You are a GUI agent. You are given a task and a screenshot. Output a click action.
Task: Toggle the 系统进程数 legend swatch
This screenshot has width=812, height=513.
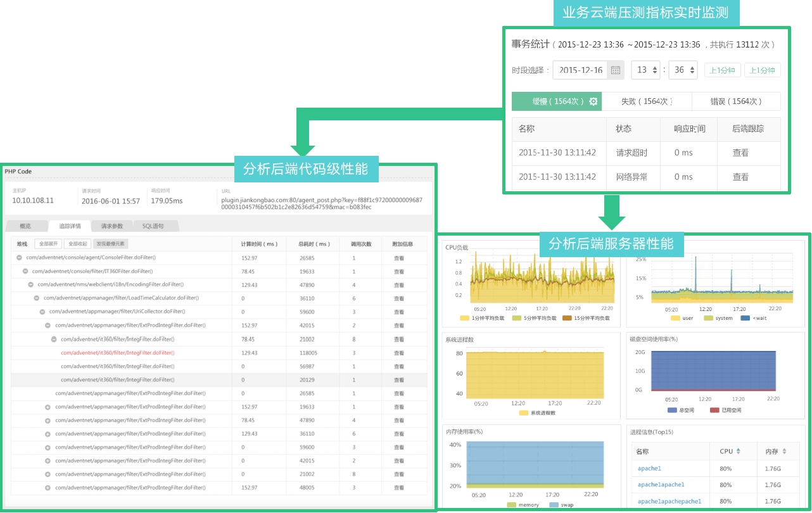point(524,413)
